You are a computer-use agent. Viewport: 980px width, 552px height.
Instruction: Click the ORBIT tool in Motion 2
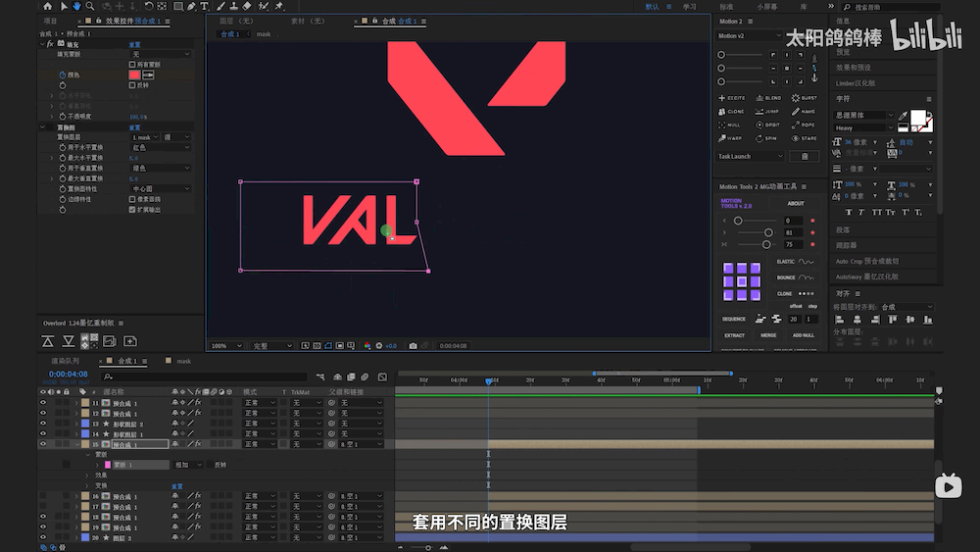tap(768, 125)
